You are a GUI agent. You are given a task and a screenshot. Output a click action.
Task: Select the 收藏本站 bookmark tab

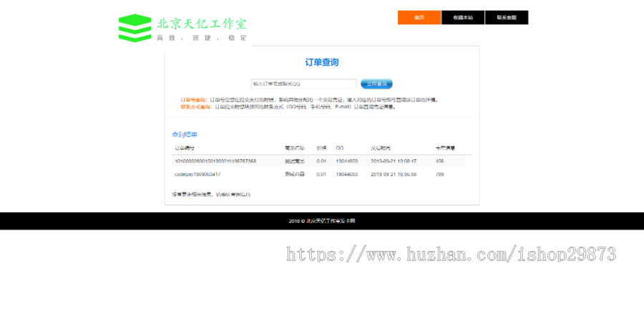point(463,18)
